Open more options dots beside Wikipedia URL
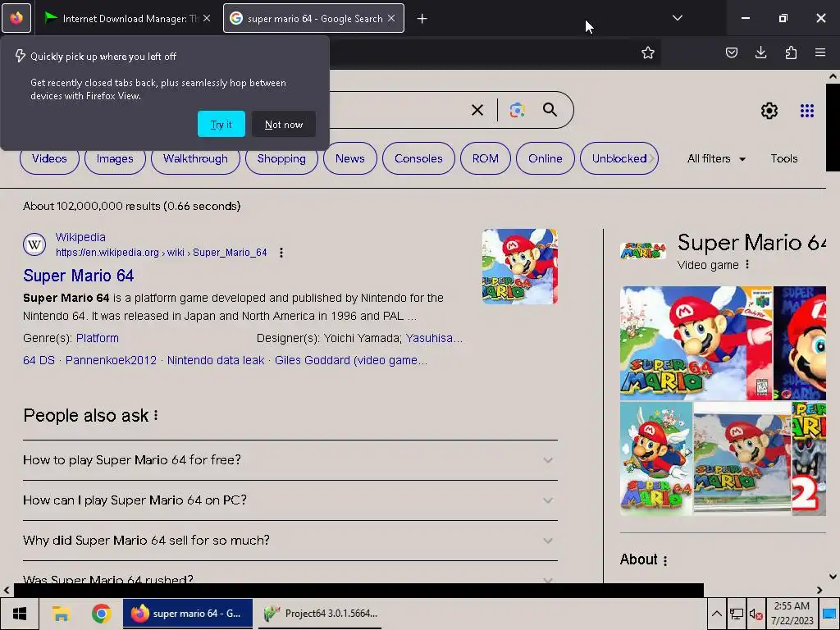 [281, 253]
